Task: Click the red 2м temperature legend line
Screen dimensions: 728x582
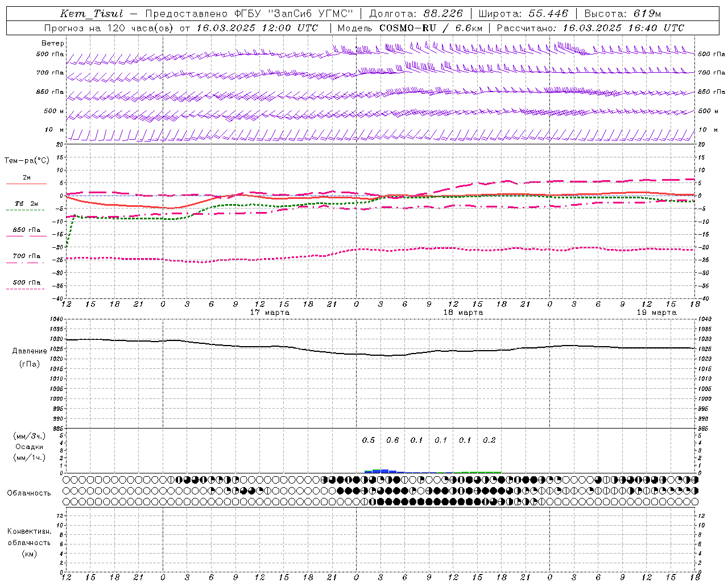Action: click(x=26, y=184)
